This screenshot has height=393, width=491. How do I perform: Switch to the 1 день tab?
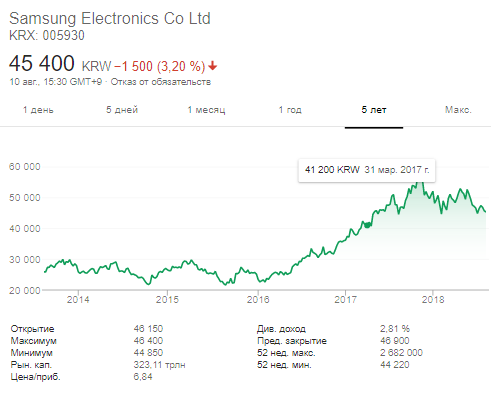(x=38, y=110)
